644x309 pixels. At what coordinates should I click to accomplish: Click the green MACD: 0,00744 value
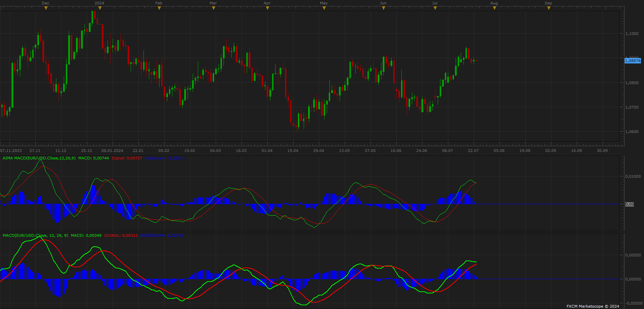point(94,158)
